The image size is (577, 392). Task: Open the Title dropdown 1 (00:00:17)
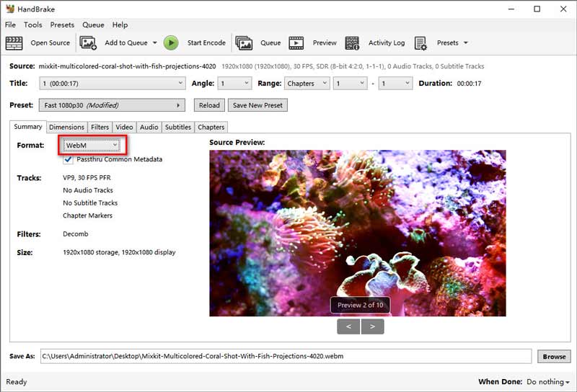[112, 83]
